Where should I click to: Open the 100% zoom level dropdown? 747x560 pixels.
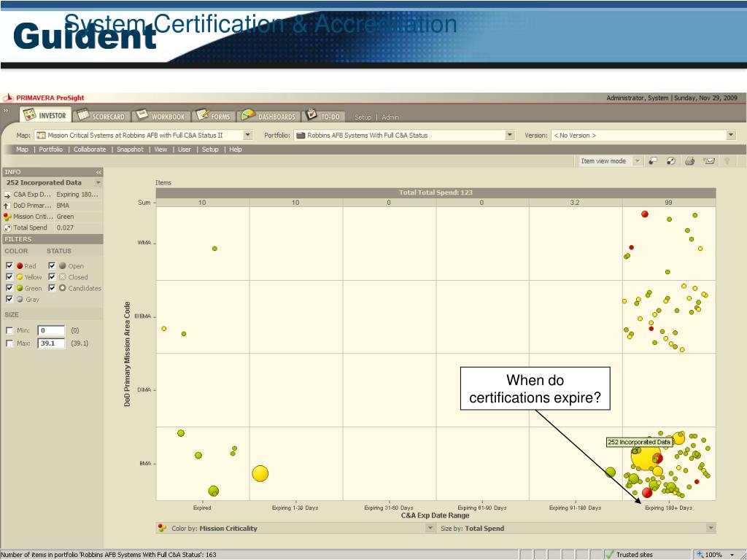(x=732, y=555)
